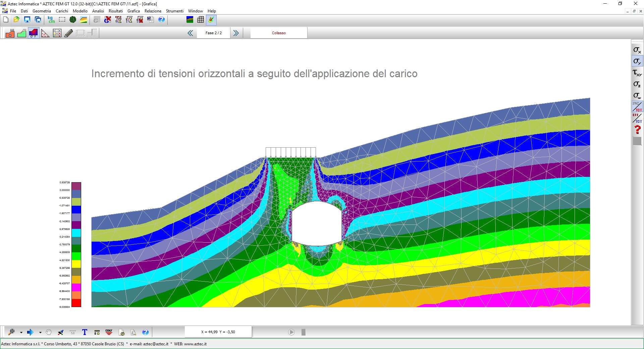This screenshot has width=644, height=349.
Task: Click the DXF export icon
Action: (x=109, y=332)
